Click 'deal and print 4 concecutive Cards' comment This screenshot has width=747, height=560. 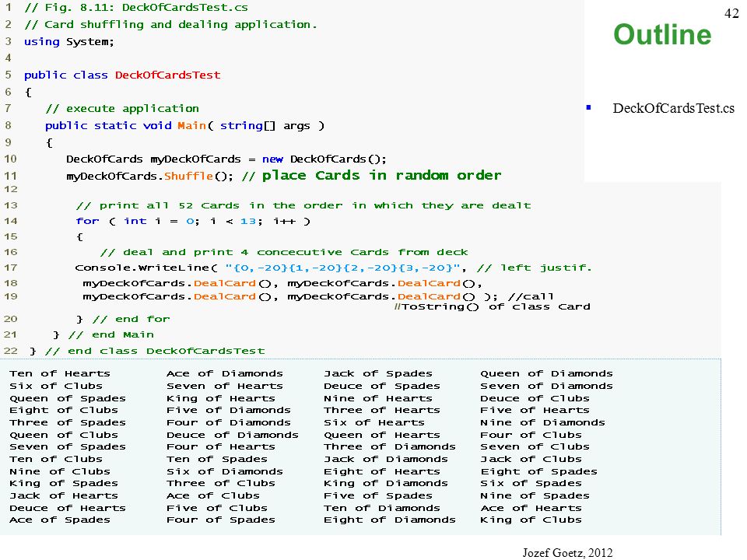(284, 252)
